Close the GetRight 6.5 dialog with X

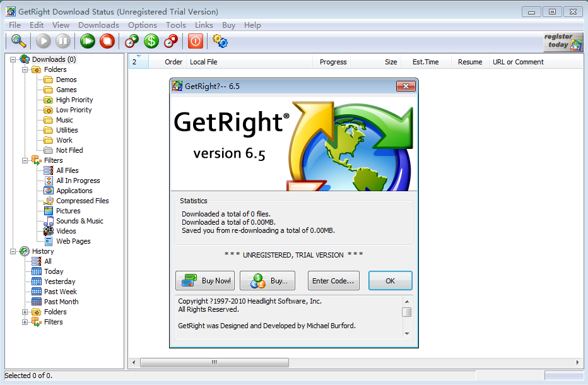pos(406,86)
